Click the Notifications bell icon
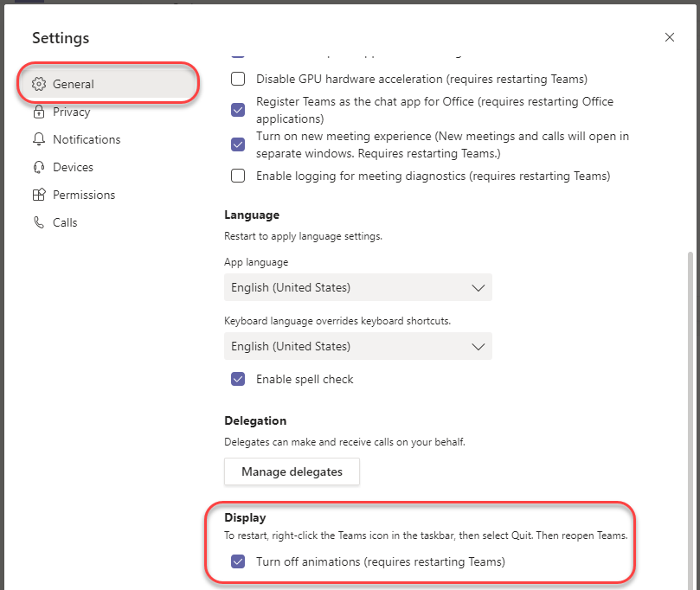This screenshot has width=700, height=590. point(38,139)
